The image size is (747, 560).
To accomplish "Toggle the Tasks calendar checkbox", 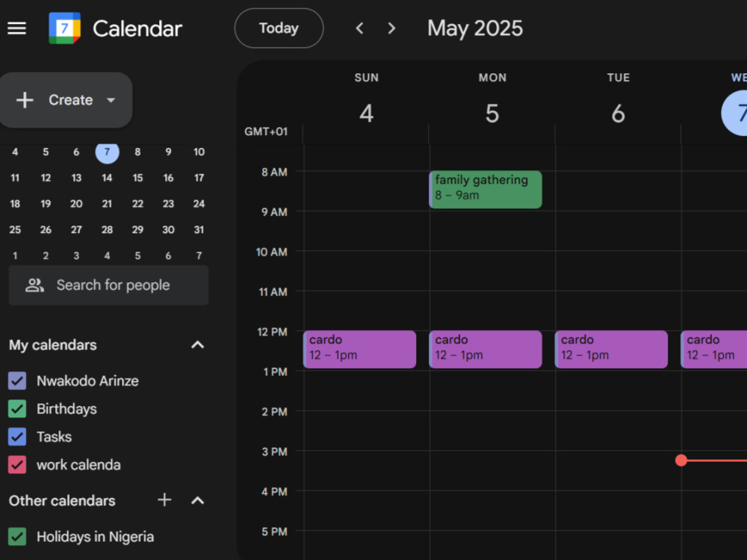I will pos(17,437).
